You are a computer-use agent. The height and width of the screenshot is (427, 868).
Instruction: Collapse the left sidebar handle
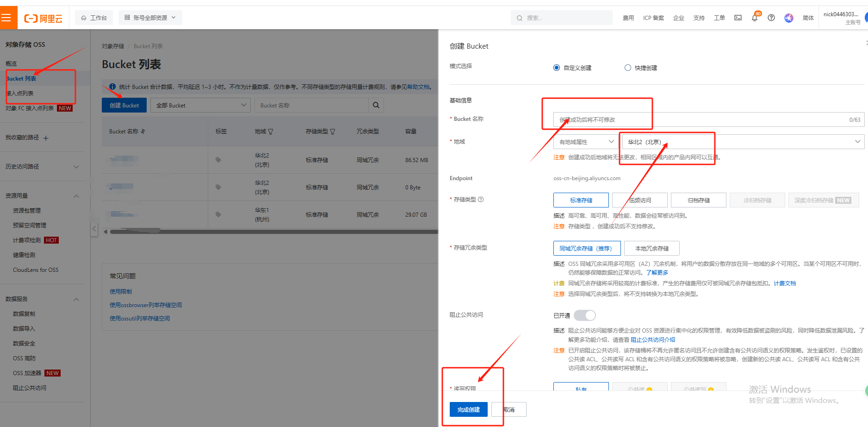click(x=94, y=228)
